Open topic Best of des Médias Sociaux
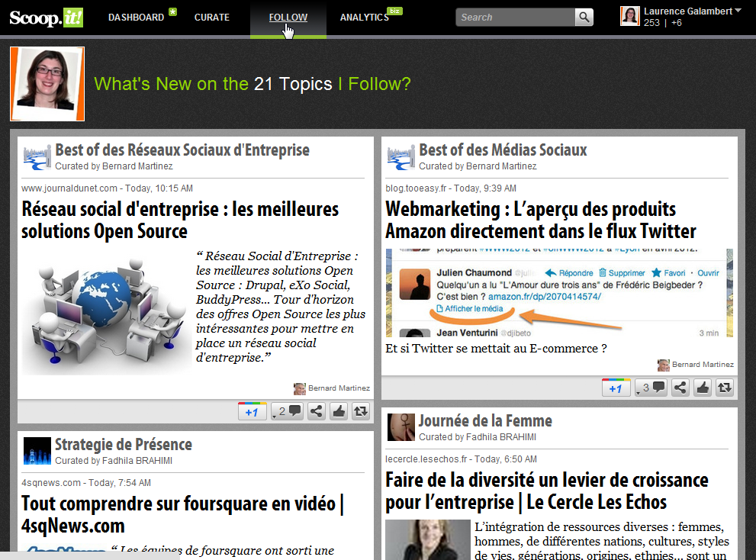The width and height of the screenshot is (756, 560). (503, 150)
